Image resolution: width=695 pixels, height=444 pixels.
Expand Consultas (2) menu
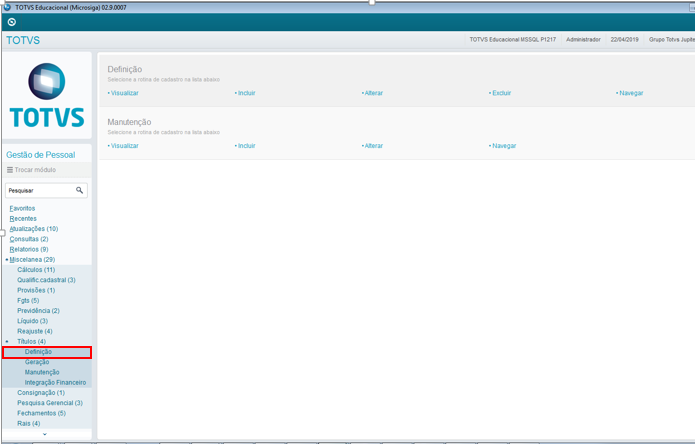(29, 239)
